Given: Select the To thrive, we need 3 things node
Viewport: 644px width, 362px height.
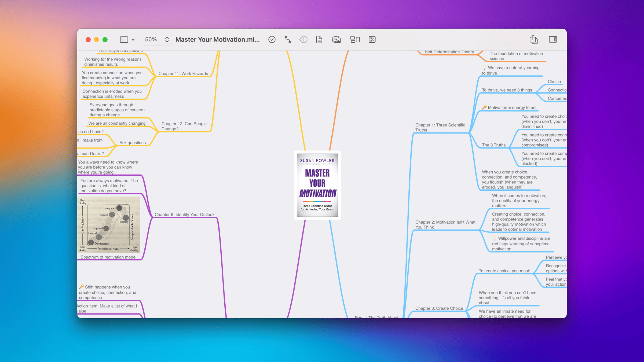Looking at the screenshot, I should (x=507, y=90).
